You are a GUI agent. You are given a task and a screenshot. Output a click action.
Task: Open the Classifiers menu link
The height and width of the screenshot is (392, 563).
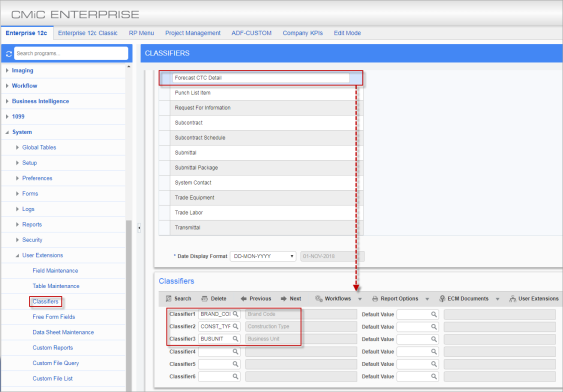(45, 302)
